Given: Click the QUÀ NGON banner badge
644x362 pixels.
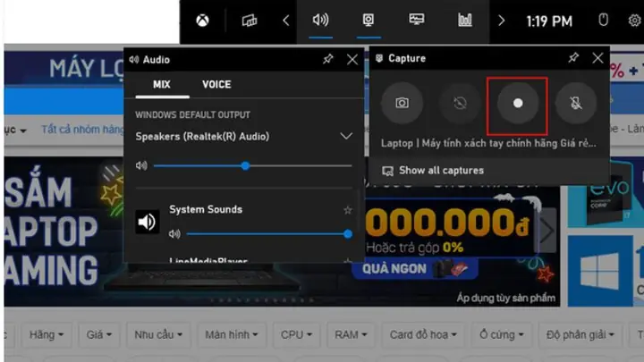Looking at the screenshot, I should point(415,269).
